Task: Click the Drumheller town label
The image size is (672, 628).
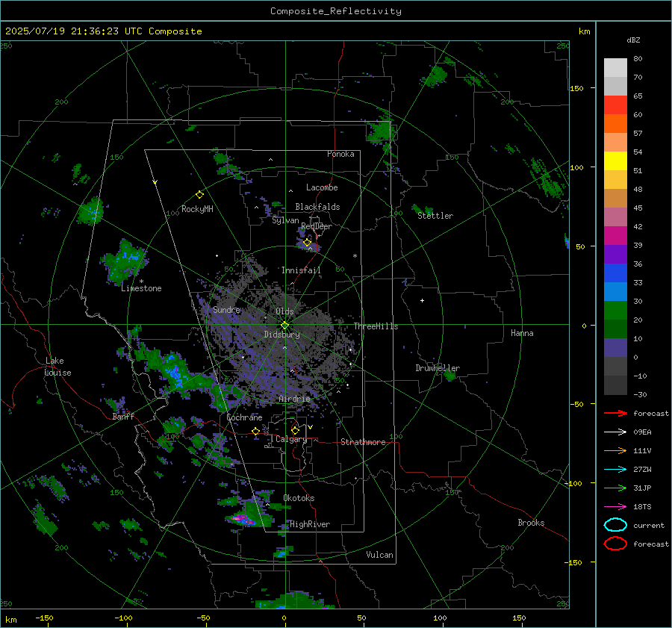Action: point(438,368)
